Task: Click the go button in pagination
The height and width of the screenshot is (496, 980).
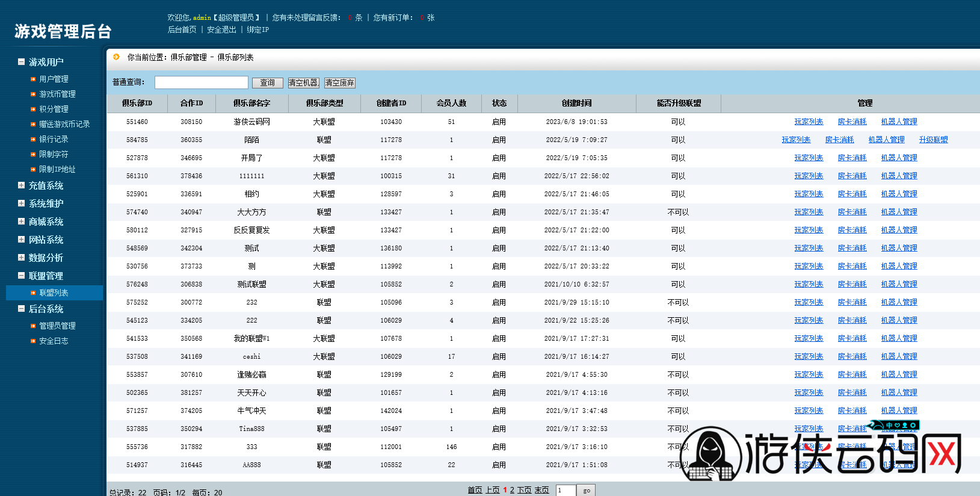Action: coord(587,491)
